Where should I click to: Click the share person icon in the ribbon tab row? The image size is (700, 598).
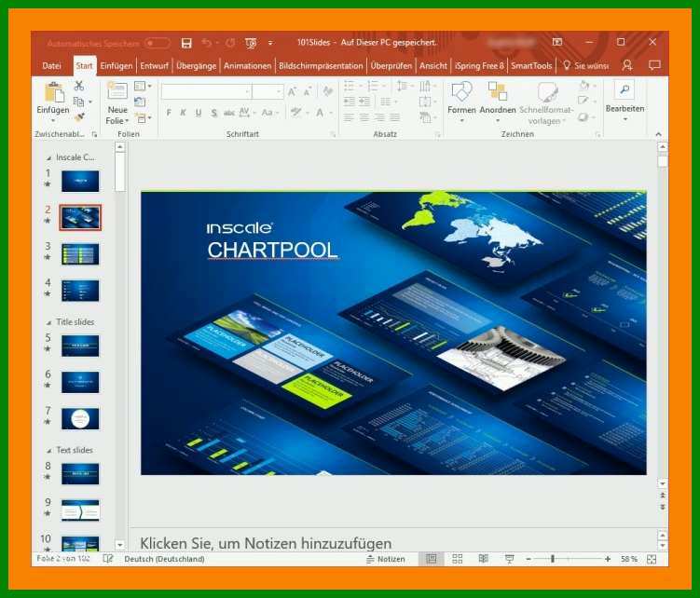(x=626, y=65)
